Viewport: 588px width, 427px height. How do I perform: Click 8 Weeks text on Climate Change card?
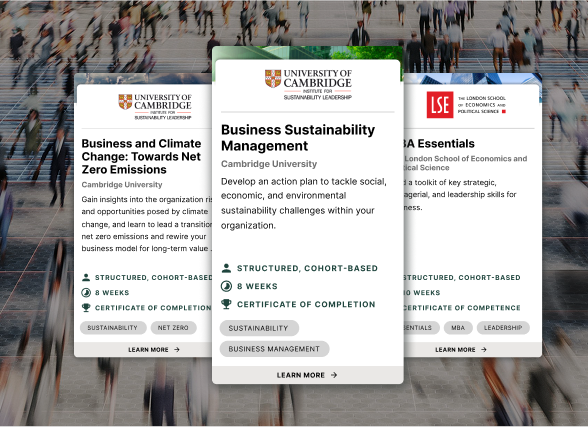pos(112,292)
